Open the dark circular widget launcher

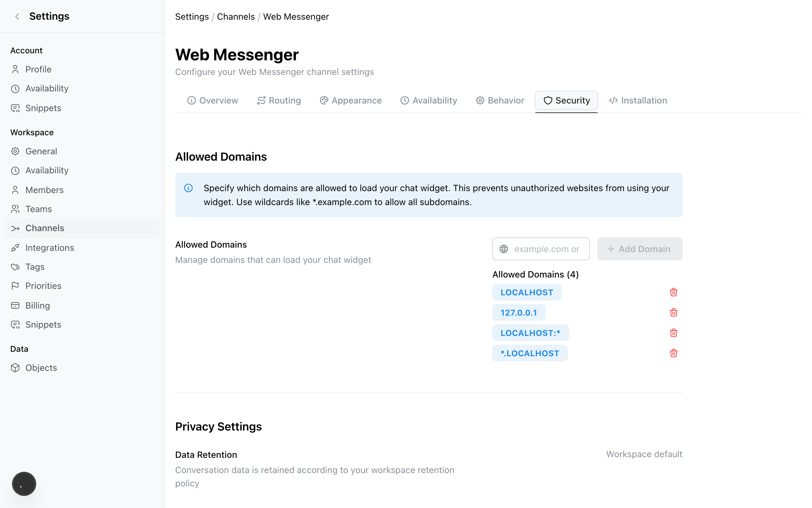click(x=24, y=484)
